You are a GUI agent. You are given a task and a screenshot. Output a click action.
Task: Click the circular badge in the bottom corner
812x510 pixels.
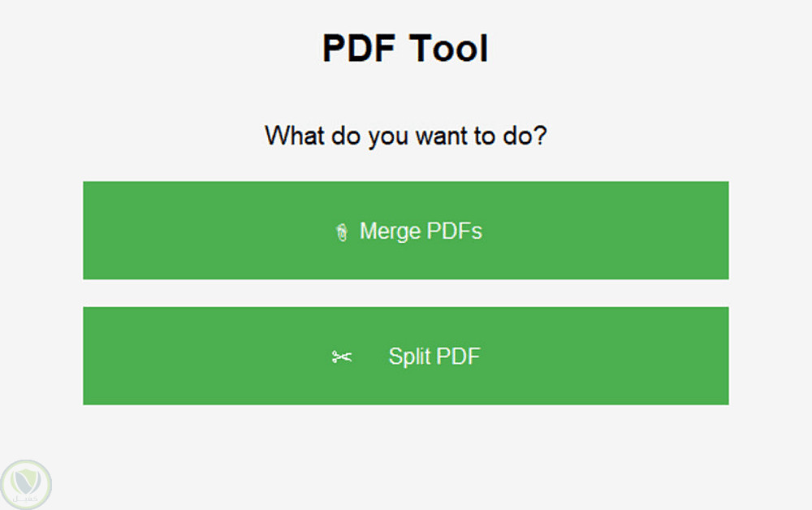[x=25, y=484]
